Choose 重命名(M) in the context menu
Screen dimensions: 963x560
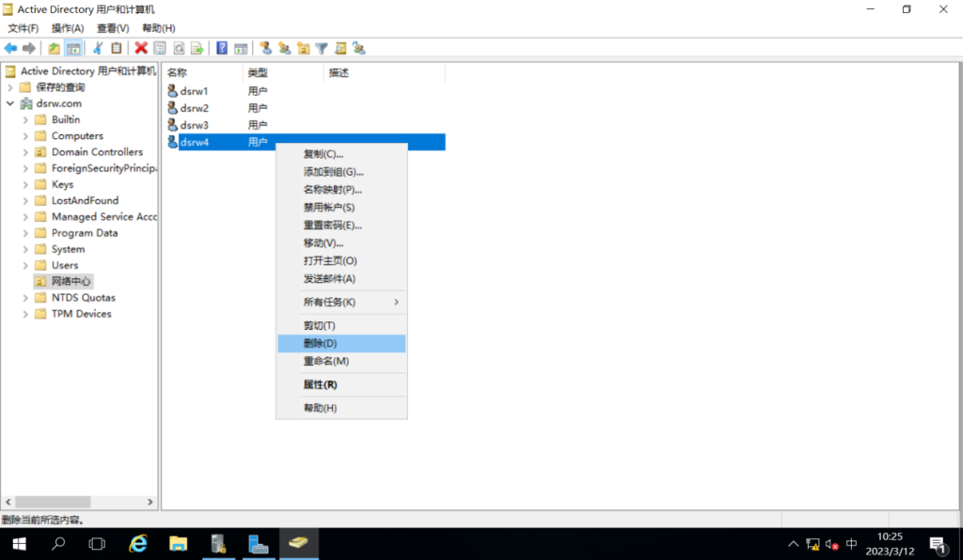[x=341, y=361]
